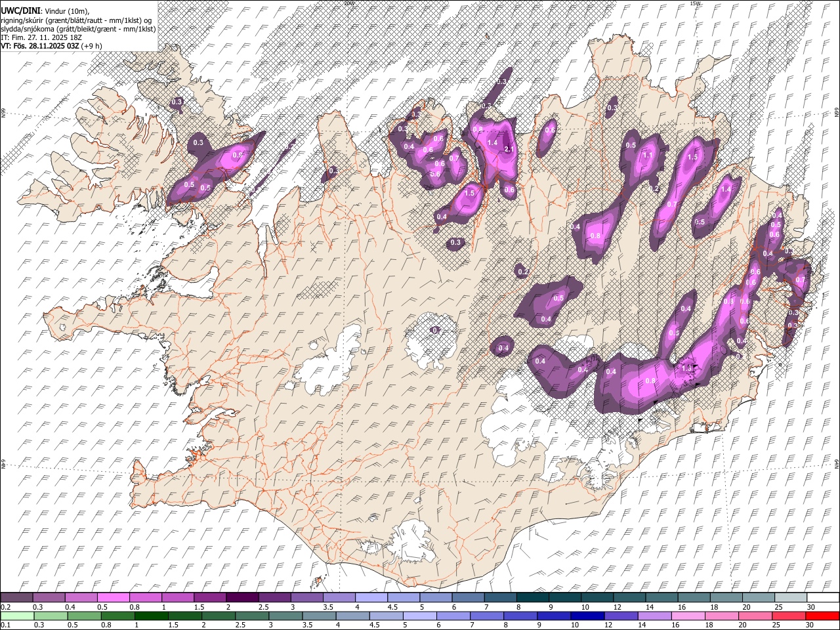Click the 15W longitude label at top edge
This screenshot has height=630, width=840.
click(696, 3)
